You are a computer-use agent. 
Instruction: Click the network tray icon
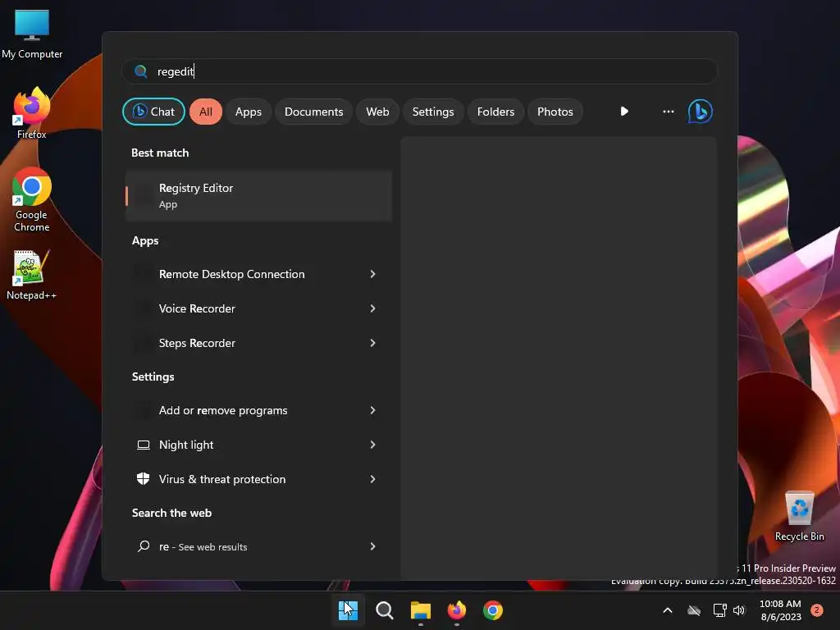click(x=719, y=610)
